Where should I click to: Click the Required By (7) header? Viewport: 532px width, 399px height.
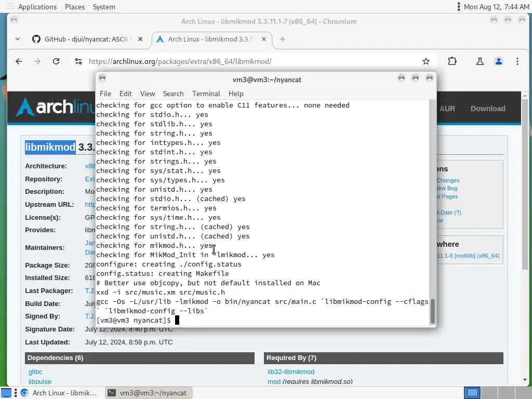tap(383, 358)
